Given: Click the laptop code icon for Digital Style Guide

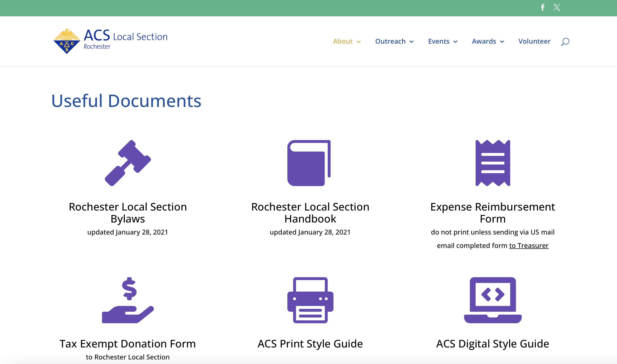Looking at the screenshot, I should (x=493, y=300).
